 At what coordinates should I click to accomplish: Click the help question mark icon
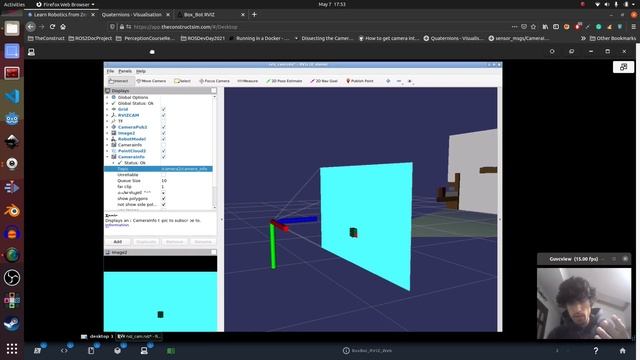596,351
